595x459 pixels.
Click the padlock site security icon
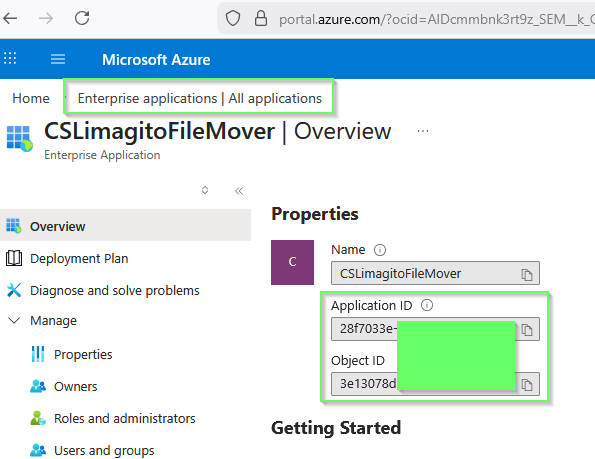[x=261, y=18]
